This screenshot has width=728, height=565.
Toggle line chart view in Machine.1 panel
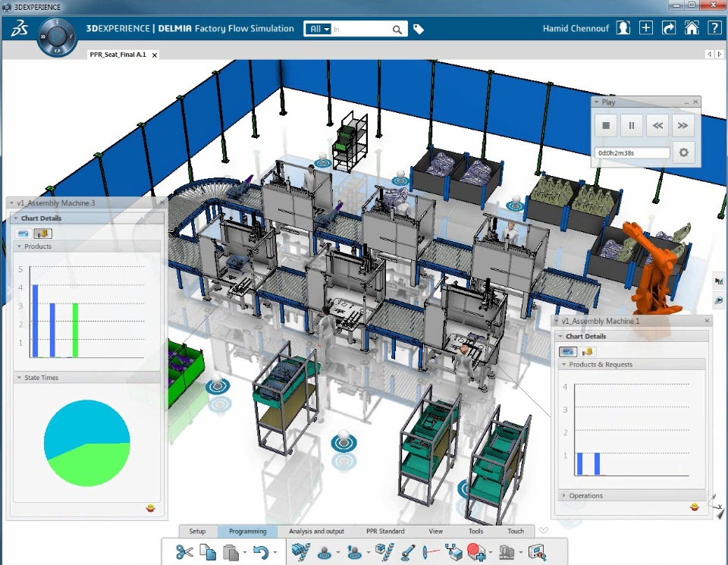coord(568,351)
